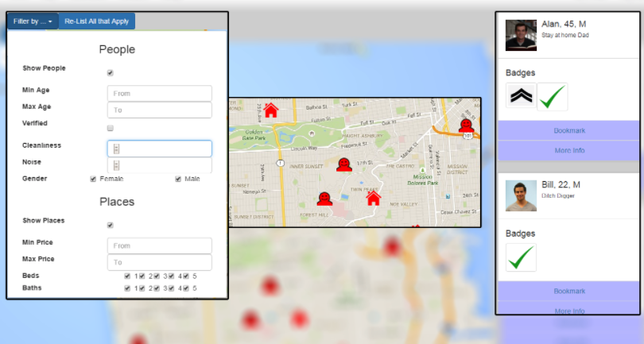Click the Cleanliness slider handle
644x344 pixels.
coord(116,149)
